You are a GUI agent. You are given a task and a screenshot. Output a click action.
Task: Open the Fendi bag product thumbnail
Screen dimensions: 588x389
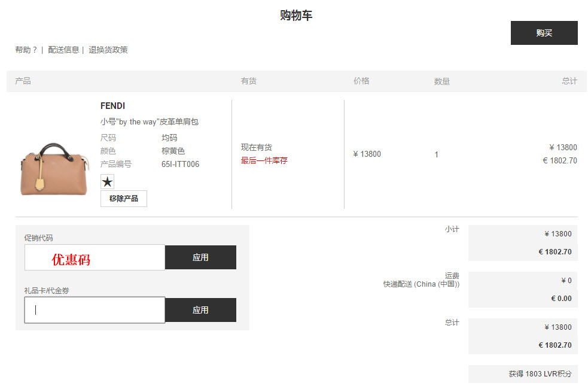(x=55, y=169)
